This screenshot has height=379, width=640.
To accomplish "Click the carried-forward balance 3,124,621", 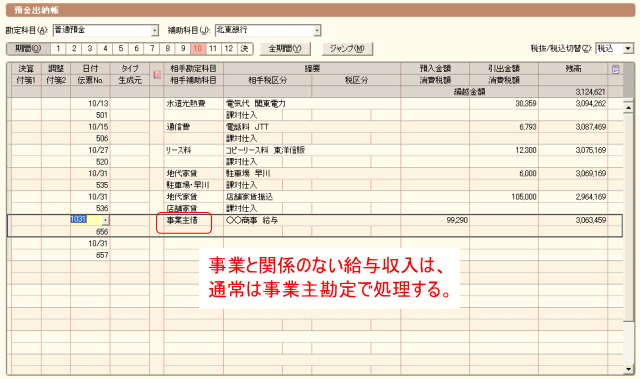I will (x=591, y=92).
